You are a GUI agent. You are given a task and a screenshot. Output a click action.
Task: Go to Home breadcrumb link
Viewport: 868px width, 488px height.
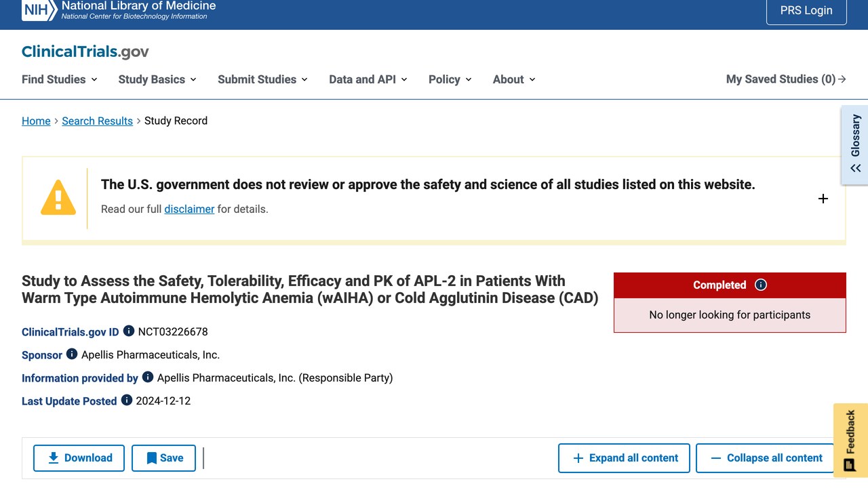pyautogui.click(x=36, y=121)
